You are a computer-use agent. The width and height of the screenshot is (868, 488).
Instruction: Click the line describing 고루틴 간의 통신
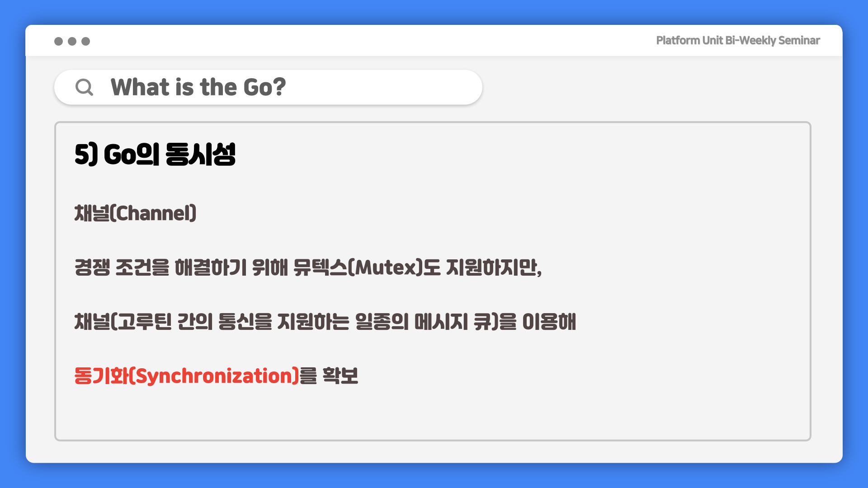tap(325, 322)
